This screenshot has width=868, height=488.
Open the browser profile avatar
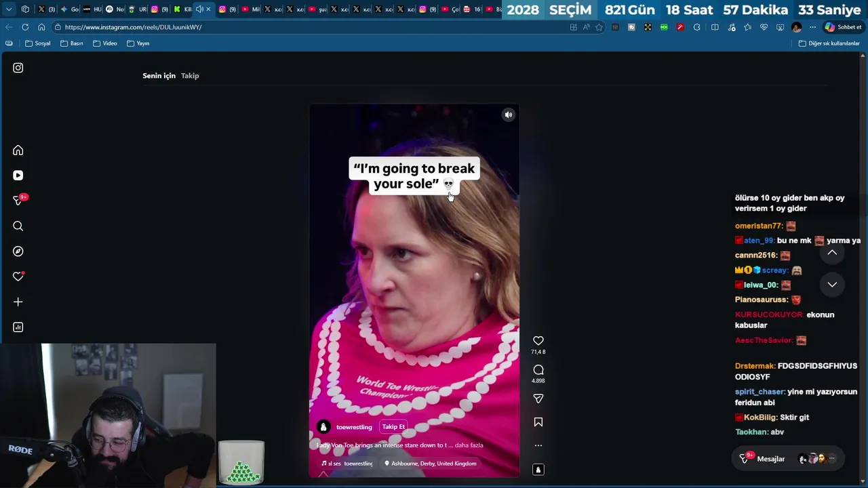click(x=797, y=27)
